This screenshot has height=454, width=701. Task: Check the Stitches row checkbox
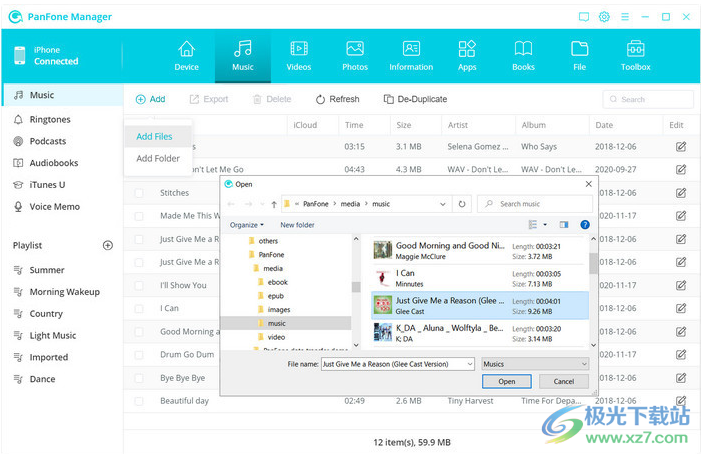click(139, 193)
